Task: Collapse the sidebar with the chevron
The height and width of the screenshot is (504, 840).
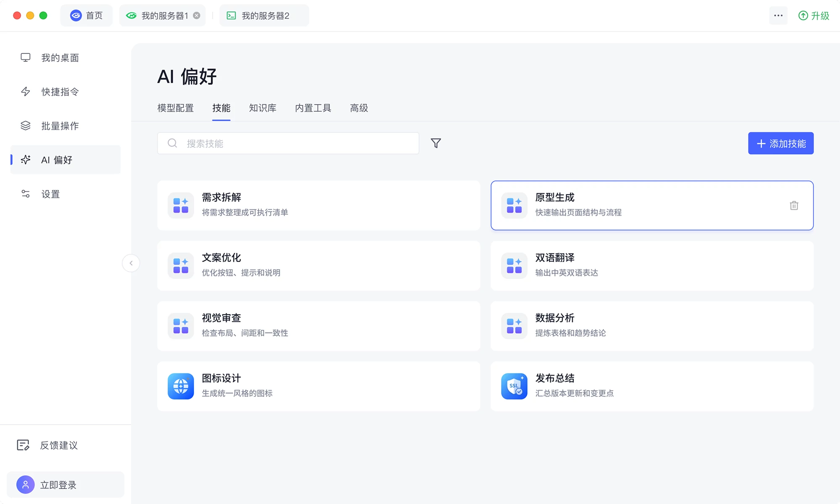Action: pos(131,263)
